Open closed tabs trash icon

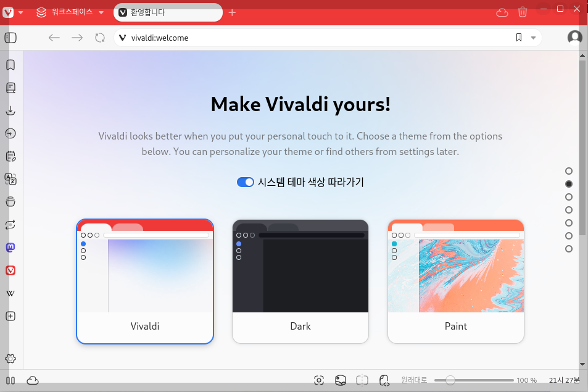pos(523,12)
